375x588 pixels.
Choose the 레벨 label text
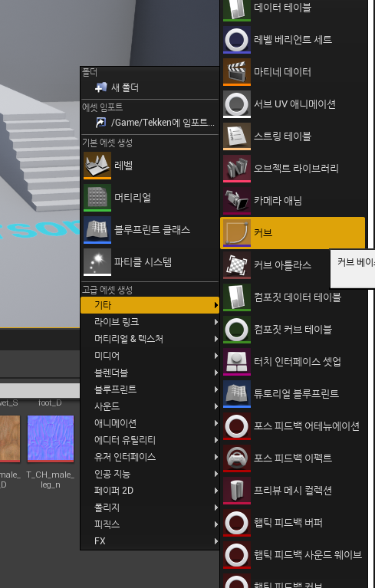point(123,166)
